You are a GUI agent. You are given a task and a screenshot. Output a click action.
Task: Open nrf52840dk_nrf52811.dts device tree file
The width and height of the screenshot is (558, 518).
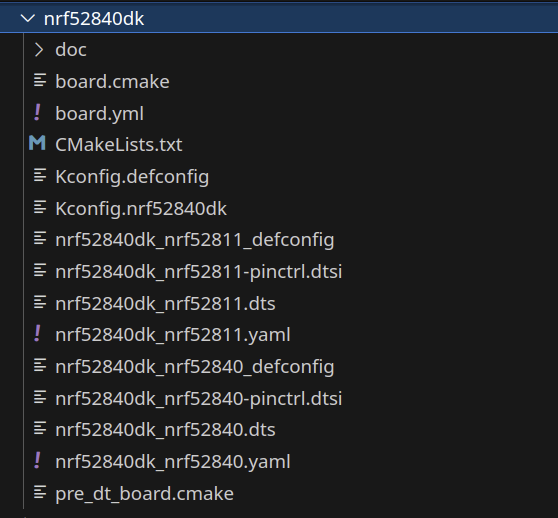(x=165, y=304)
